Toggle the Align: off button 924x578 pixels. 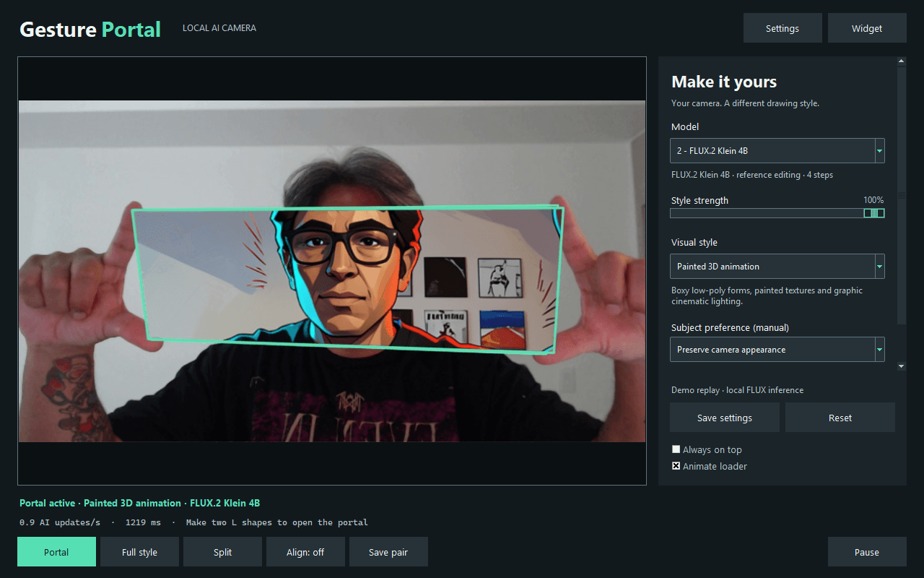(x=305, y=552)
